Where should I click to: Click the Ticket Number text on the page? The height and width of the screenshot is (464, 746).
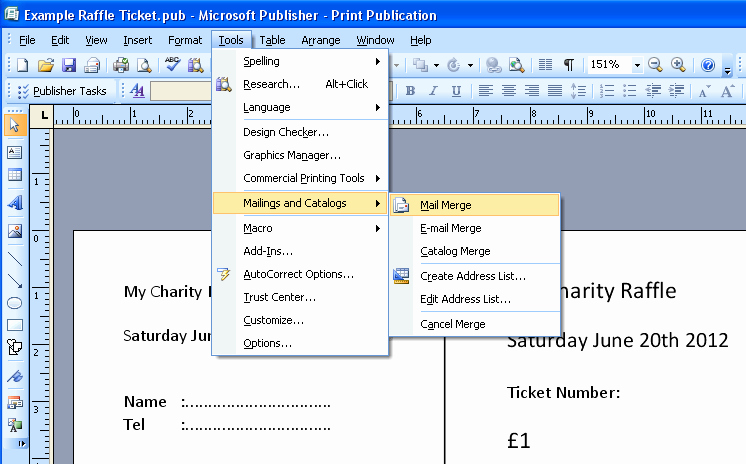click(563, 393)
